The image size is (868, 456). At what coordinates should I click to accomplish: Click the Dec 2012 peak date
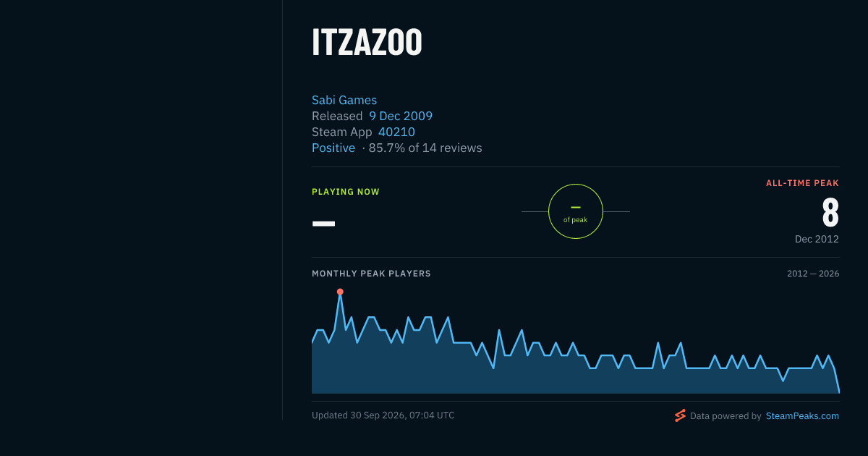point(817,239)
